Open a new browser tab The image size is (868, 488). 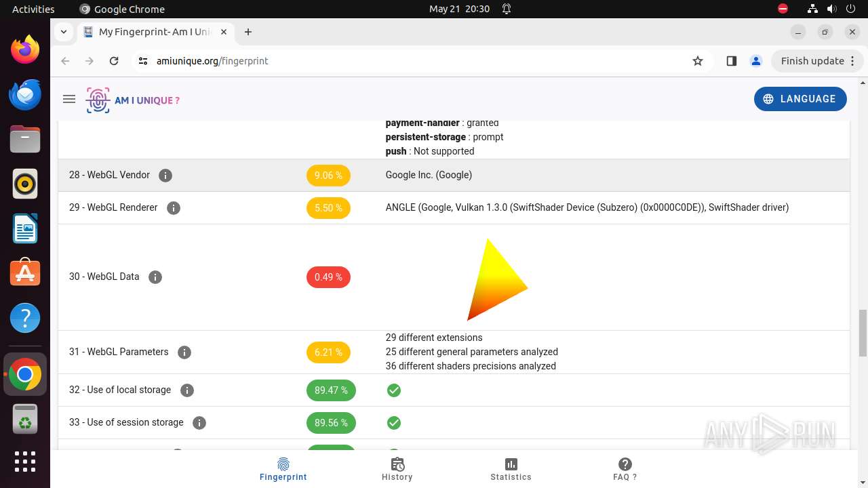(x=248, y=32)
